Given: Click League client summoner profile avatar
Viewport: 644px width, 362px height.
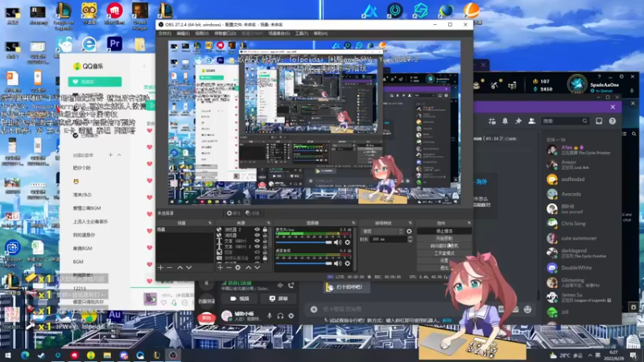Looking at the screenshot, I should click(577, 84).
